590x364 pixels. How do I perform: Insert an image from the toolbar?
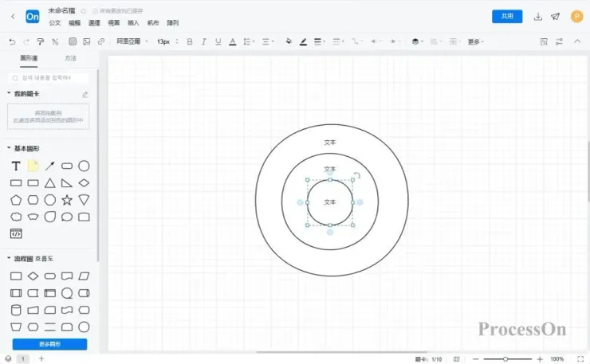click(87, 41)
